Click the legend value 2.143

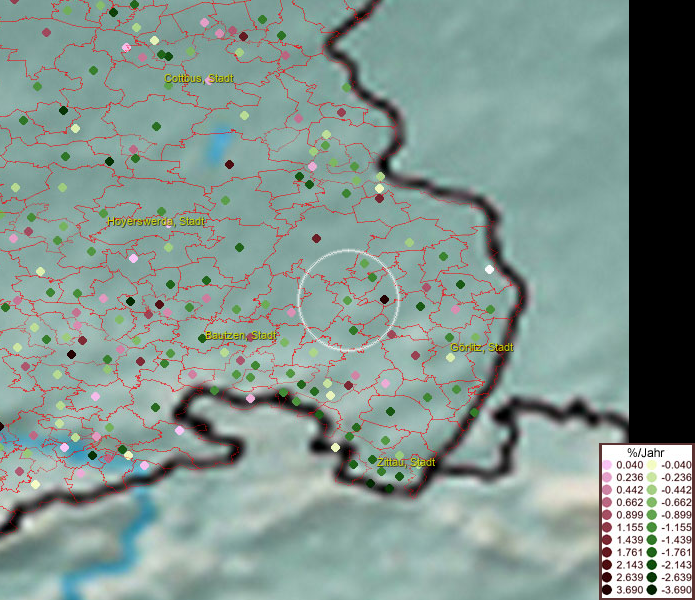click(x=629, y=565)
